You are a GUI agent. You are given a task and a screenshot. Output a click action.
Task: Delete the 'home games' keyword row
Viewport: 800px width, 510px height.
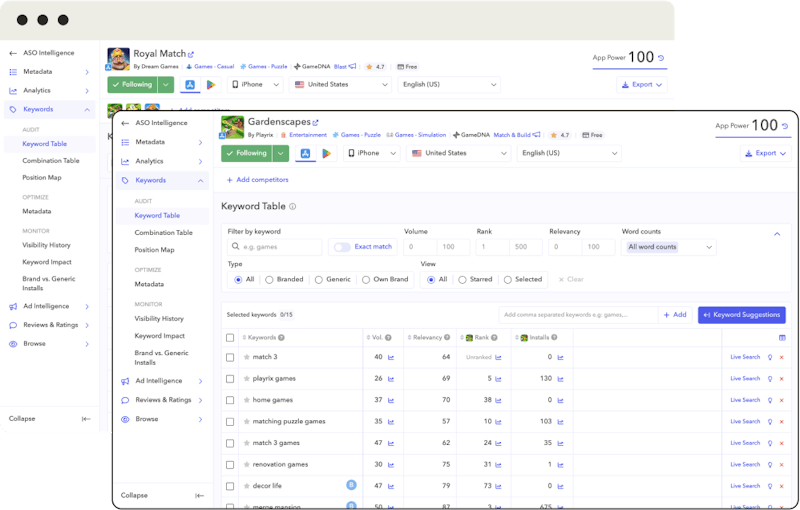[781, 400]
